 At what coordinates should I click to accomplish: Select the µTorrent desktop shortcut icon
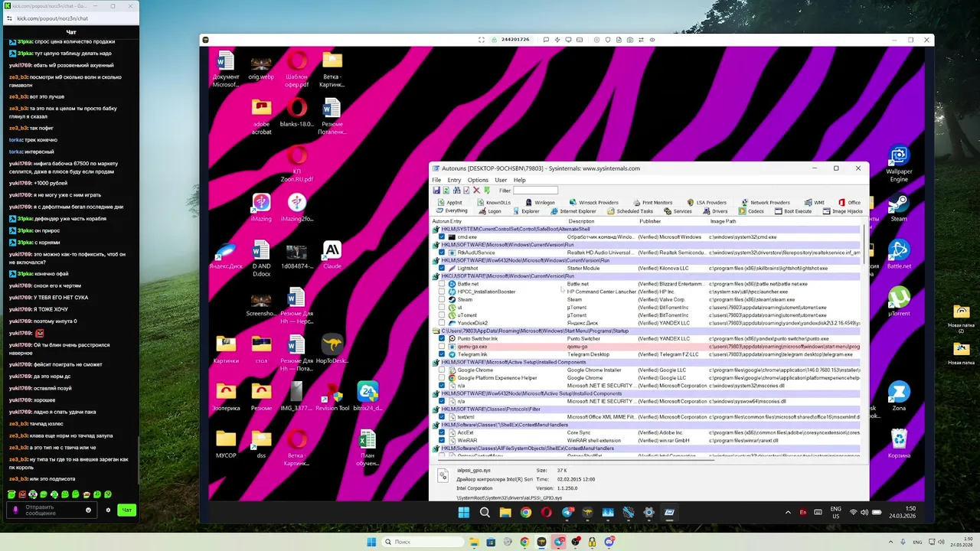(899, 302)
